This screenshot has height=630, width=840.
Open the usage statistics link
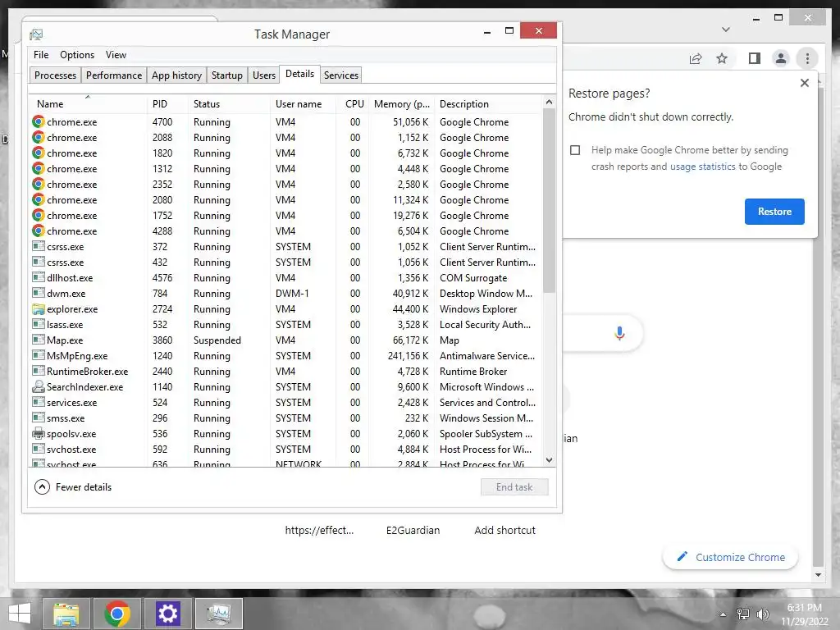pos(702,166)
